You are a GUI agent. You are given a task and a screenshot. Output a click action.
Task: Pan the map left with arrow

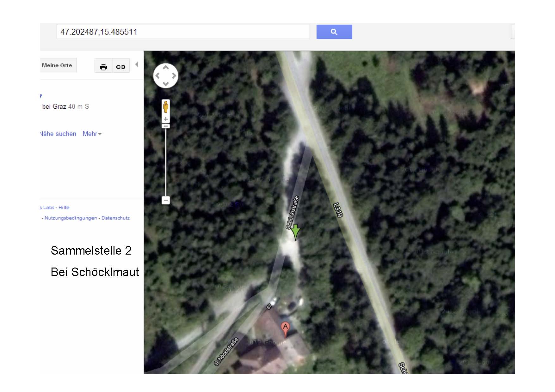tap(157, 76)
